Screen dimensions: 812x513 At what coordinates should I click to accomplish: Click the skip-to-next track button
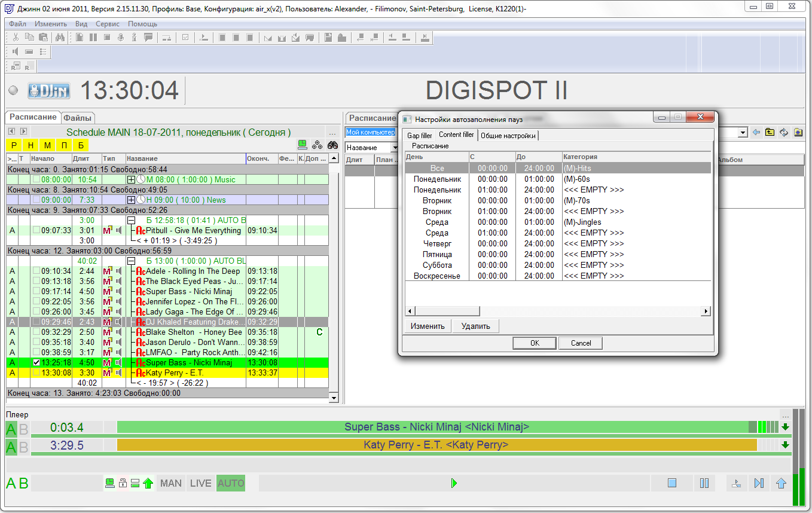[759, 483]
